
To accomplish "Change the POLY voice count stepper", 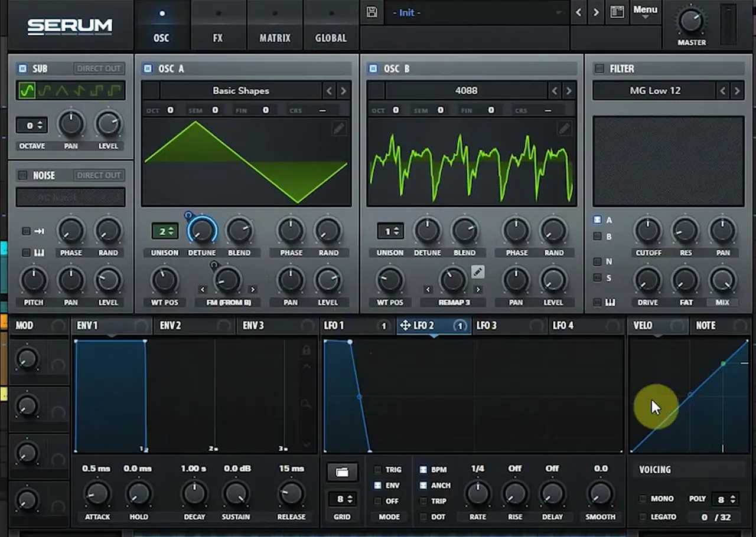I will coord(725,499).
